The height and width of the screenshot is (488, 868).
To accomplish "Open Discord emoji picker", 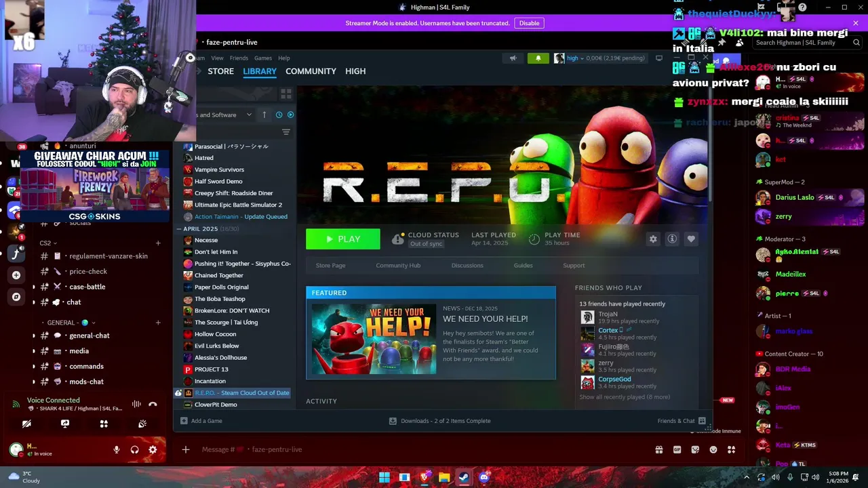I will coord(713,449).
